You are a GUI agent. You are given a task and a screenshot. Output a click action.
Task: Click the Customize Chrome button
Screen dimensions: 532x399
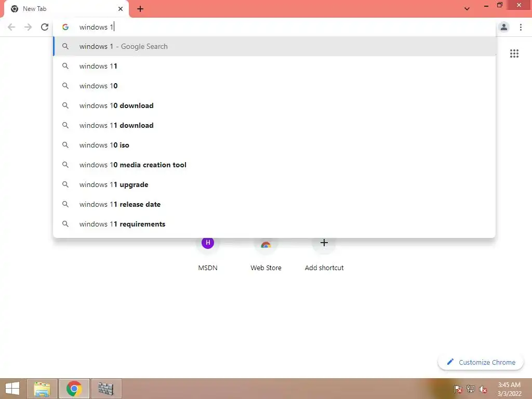pyautogui.click(x=481, y=362)
